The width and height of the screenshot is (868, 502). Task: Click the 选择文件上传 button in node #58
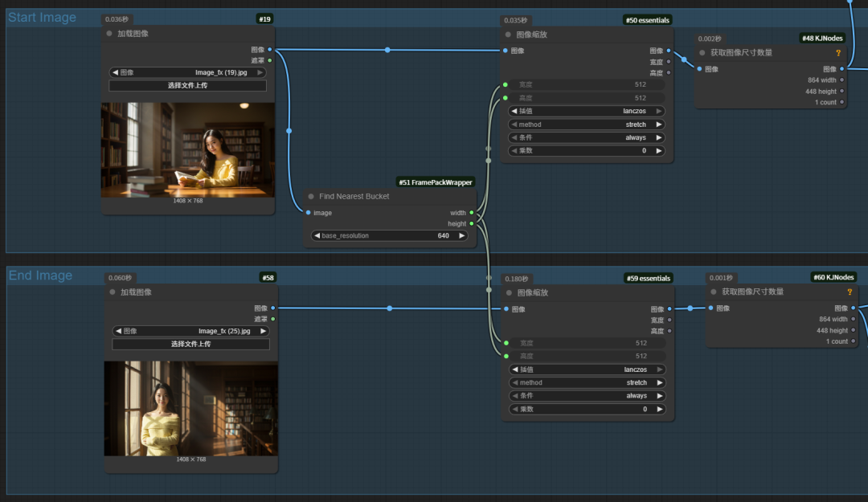[x=191, y=344]
